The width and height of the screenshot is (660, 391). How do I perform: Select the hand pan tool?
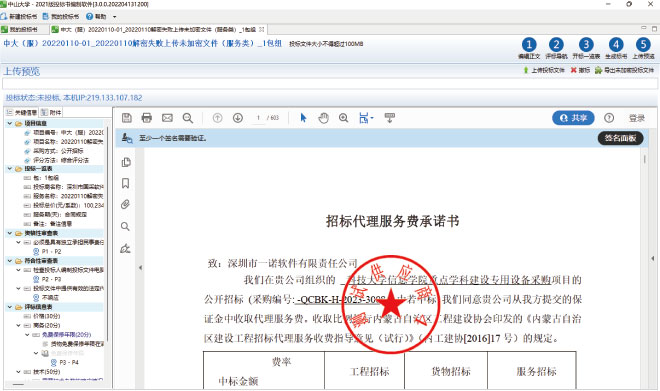click(323, 118)
